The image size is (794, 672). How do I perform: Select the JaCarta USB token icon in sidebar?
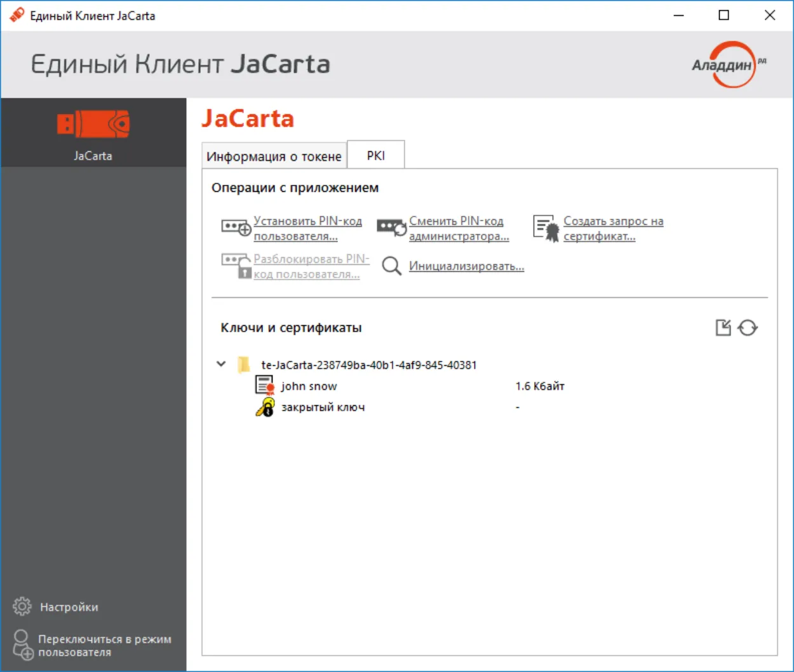coord(93,124)
